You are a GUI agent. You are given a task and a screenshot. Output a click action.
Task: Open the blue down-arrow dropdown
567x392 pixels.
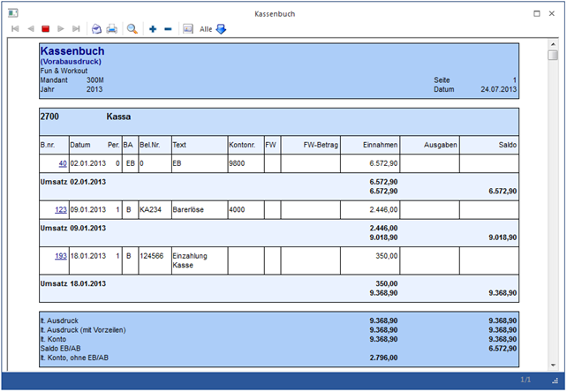click(x=221, y=29)
